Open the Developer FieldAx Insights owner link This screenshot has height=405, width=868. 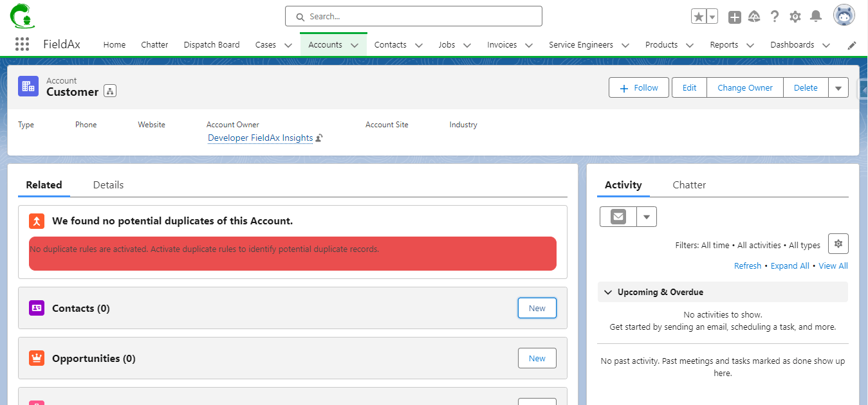click(x=260, y=138)
